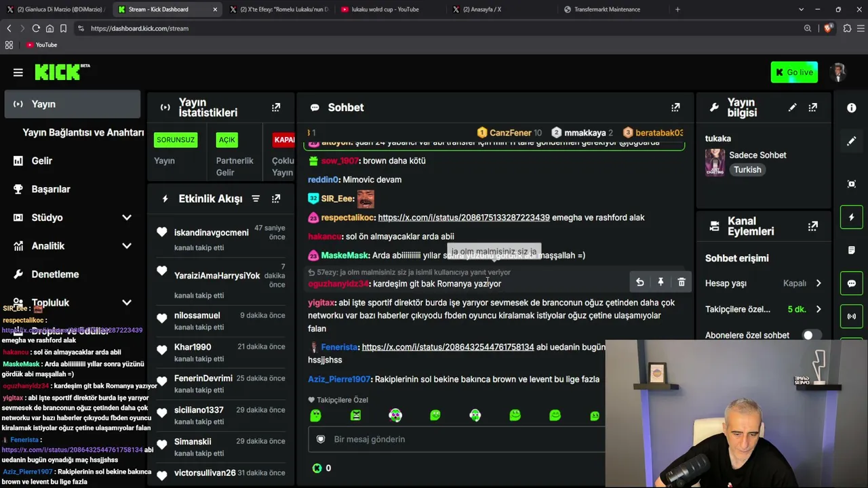Pin the oguzhanyldz34 chat message
The height and width of the screenshot is (488, 868).
(x=660, y=282)
